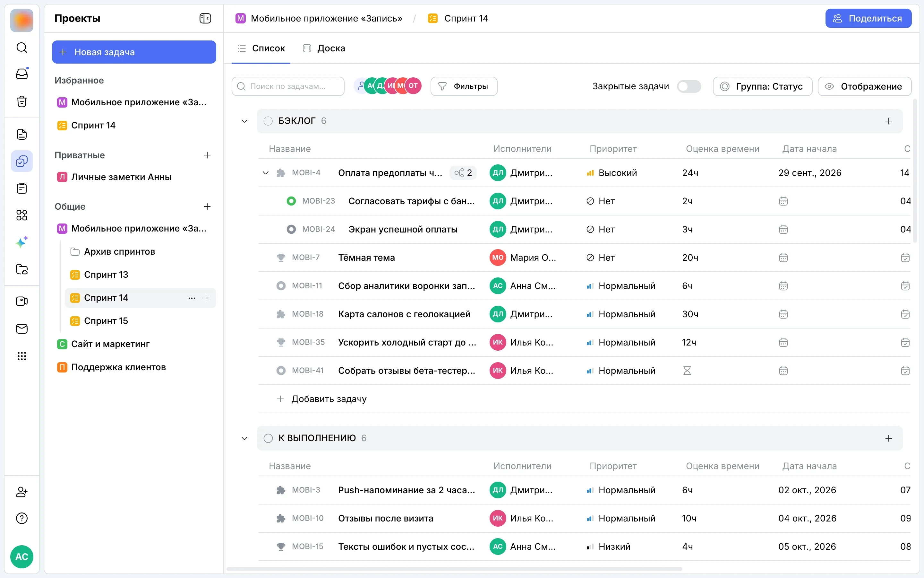Screen dimensions: 924x578
Task: Open three-dot menu for Спринт 14
Action: 192,298
